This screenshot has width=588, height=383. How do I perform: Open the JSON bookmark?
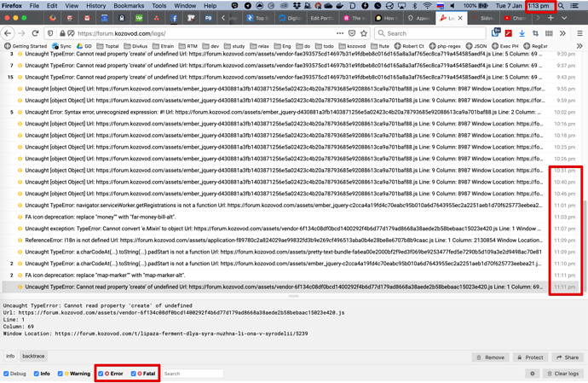point(476,46)
